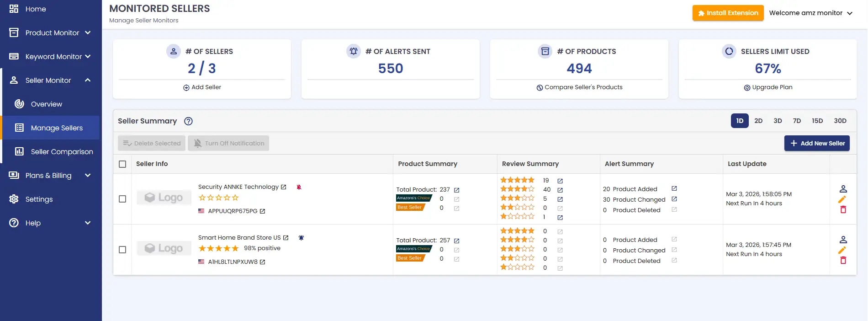Click the Compare Seller's Products link
868x321 pixels.
(579, 87)
